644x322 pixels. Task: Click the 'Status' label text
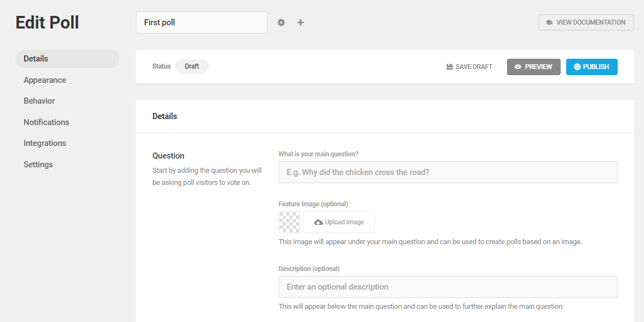(x=161, y=66)
